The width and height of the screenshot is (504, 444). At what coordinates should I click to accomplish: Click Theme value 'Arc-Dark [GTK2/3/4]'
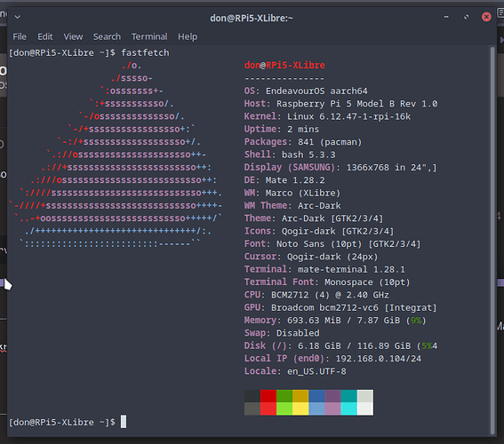pos(332,218)
